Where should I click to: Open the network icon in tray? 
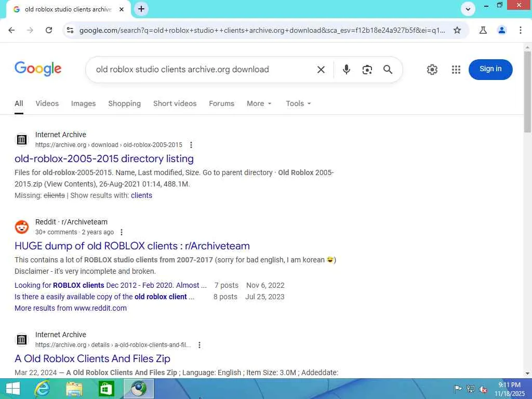point(470,389)
